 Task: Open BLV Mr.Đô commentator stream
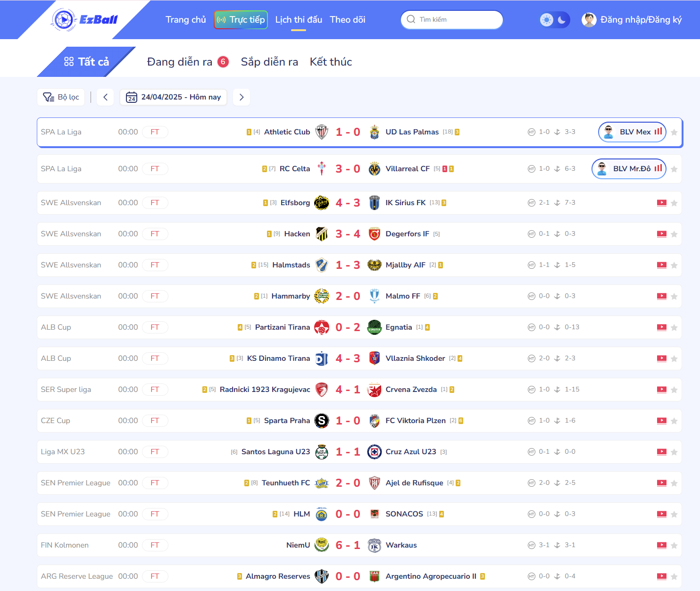pyautogui.click(x=629, y=169)
